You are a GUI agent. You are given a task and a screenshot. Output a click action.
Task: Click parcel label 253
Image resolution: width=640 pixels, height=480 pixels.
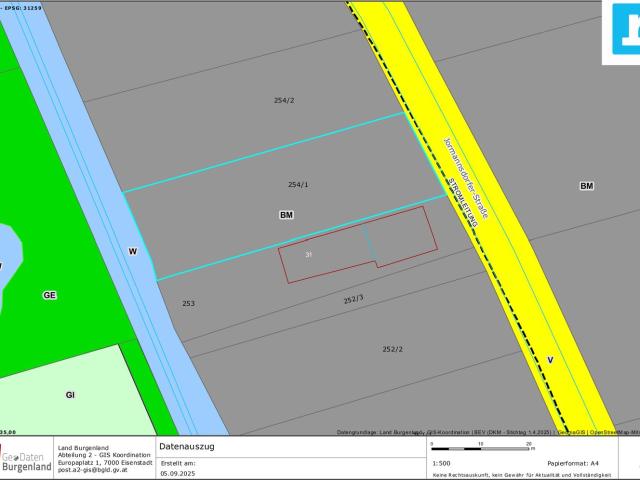(188, 303)
